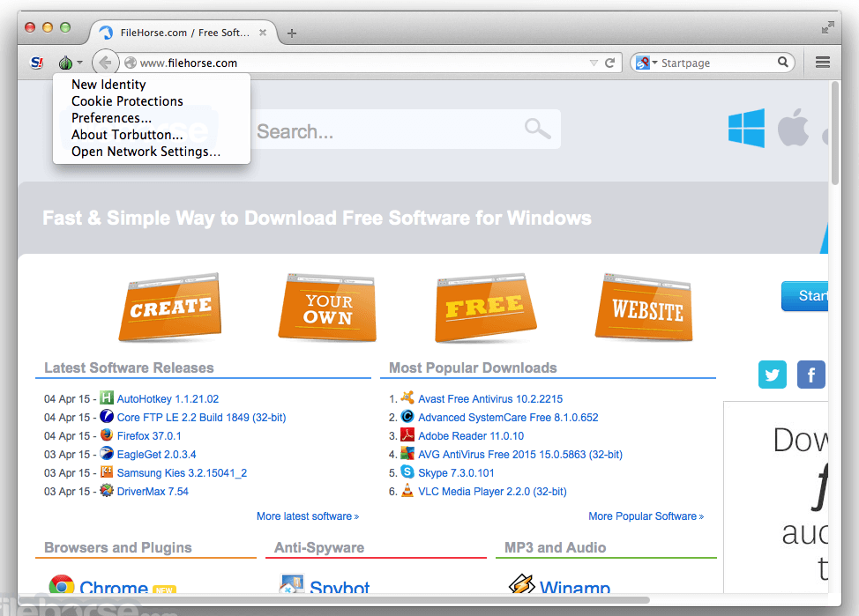859x616 pixels.
Task: Open AVG AntiVirus Free 2015 link
Action: 519,455
